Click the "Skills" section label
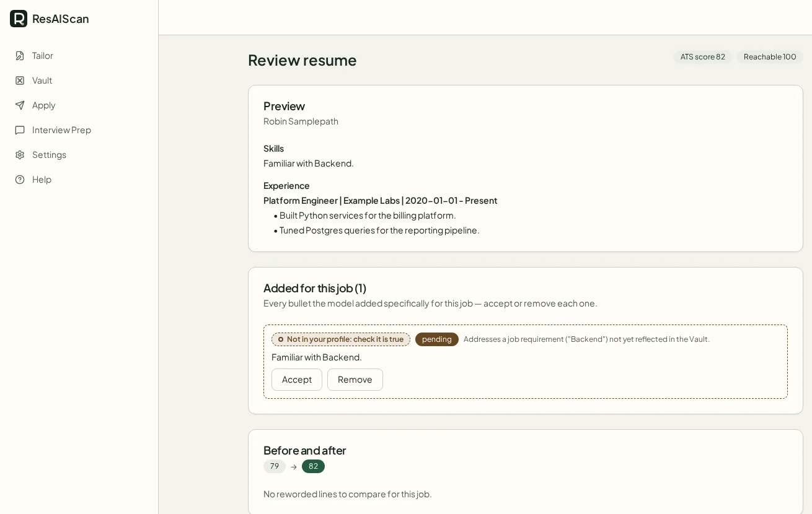 pyautogui.click(x=273, y=149)
